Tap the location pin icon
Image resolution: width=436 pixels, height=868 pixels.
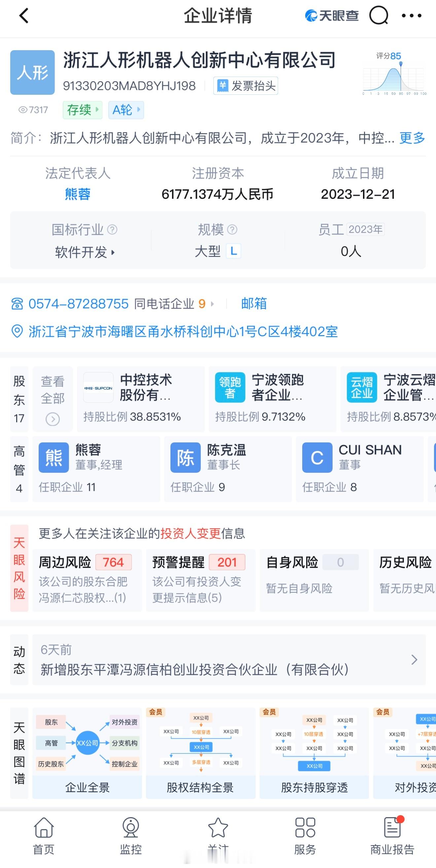[x=17, y=331]
